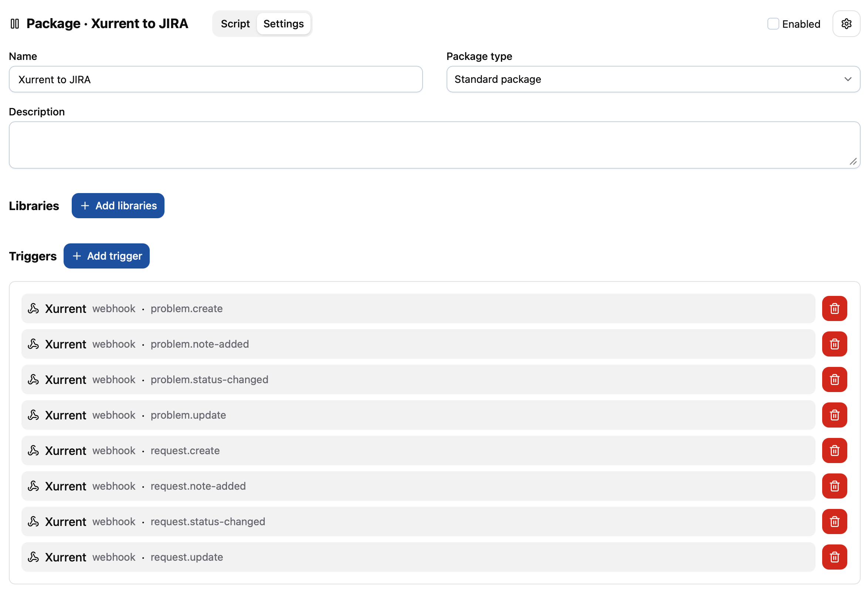868x594 pixels.
Task: Select the request.note-added trigger text
Action: pyautogui.click(x=198, y=486)
